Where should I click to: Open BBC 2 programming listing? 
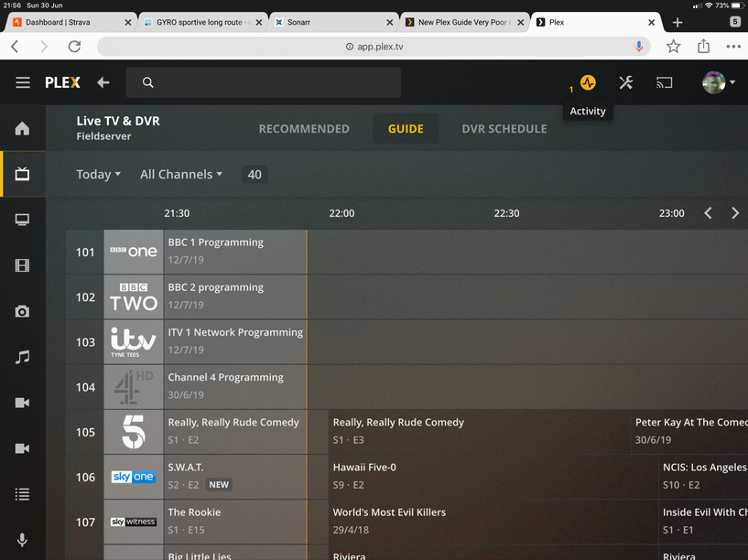point(235,296)
